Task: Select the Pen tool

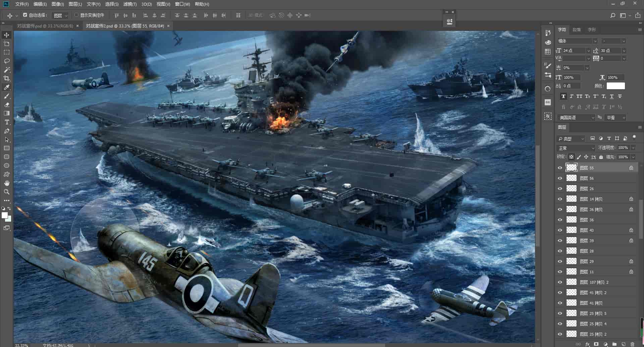Action: [7, 131]
